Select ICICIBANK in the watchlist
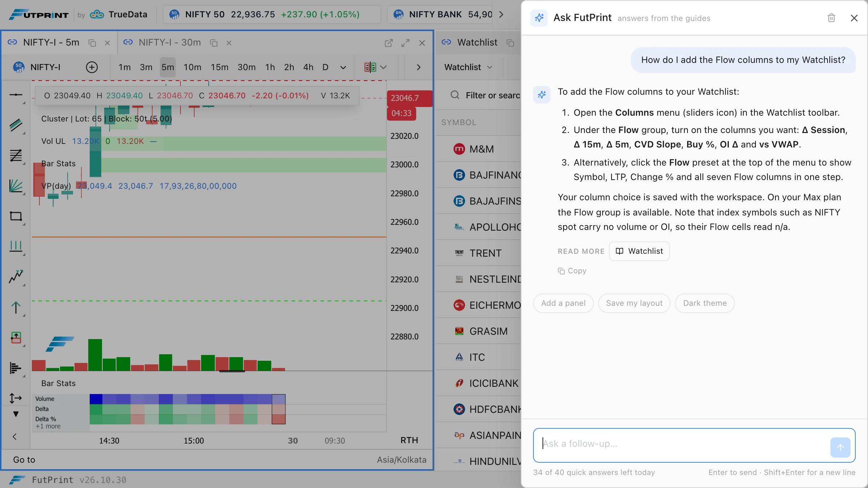Viewport: 868px width, 488px height. tap(478, 383)
